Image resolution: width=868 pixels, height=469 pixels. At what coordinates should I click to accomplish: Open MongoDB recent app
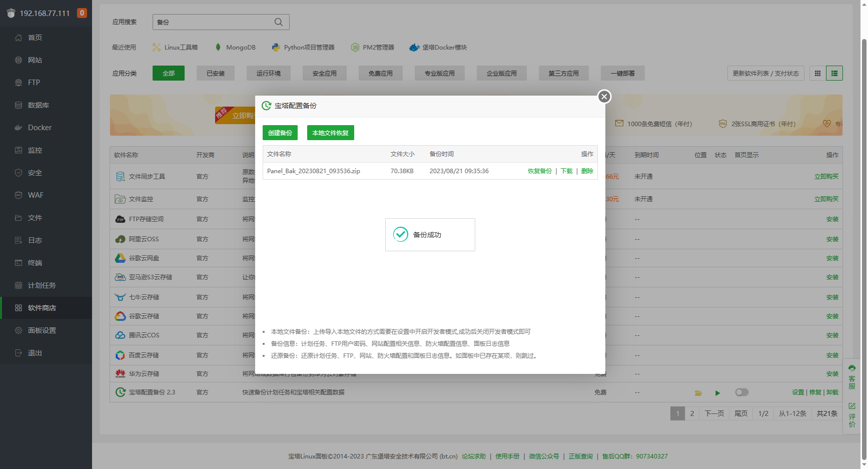(x=235, y=48)
